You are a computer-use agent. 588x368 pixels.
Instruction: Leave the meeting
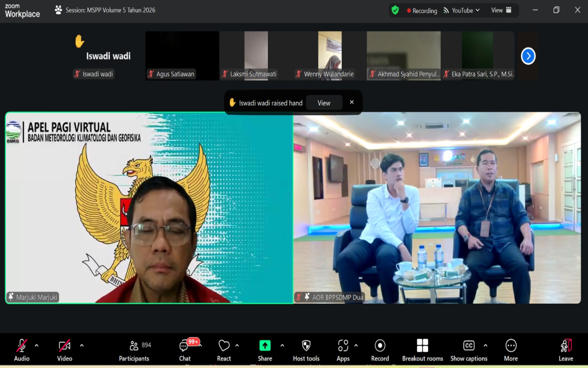click(x=566, y=350)
